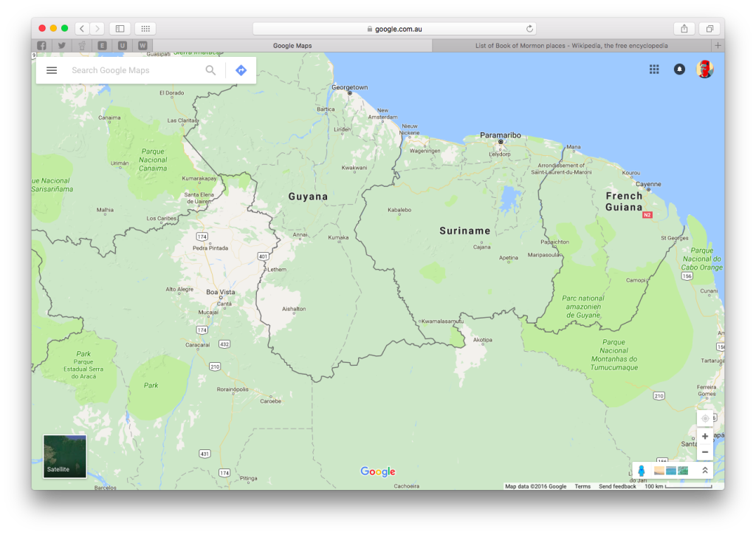Select the Kourou town label
Screen dimensions: 756x535
point(631,173)
